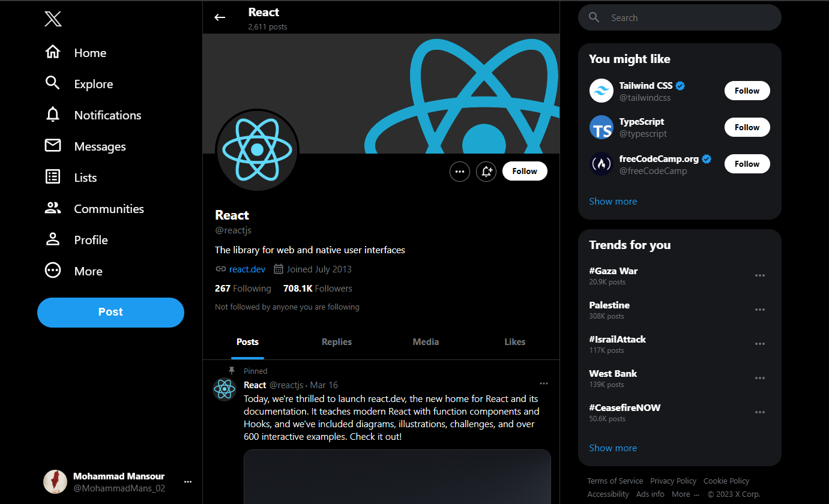Click the X logo icon in sidebar
Screen dimensions: 829x504
coord(53,19)
